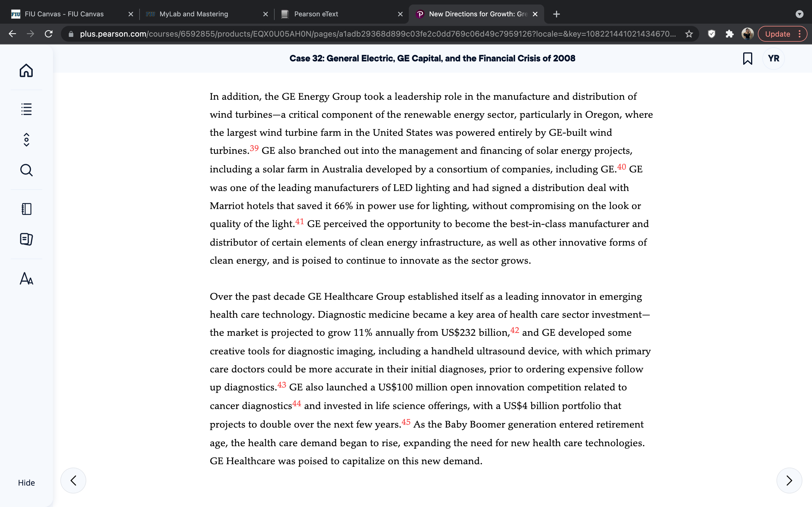Open the text size display settings
Viewport: 812px width, 507px height.
coord(26,278)
